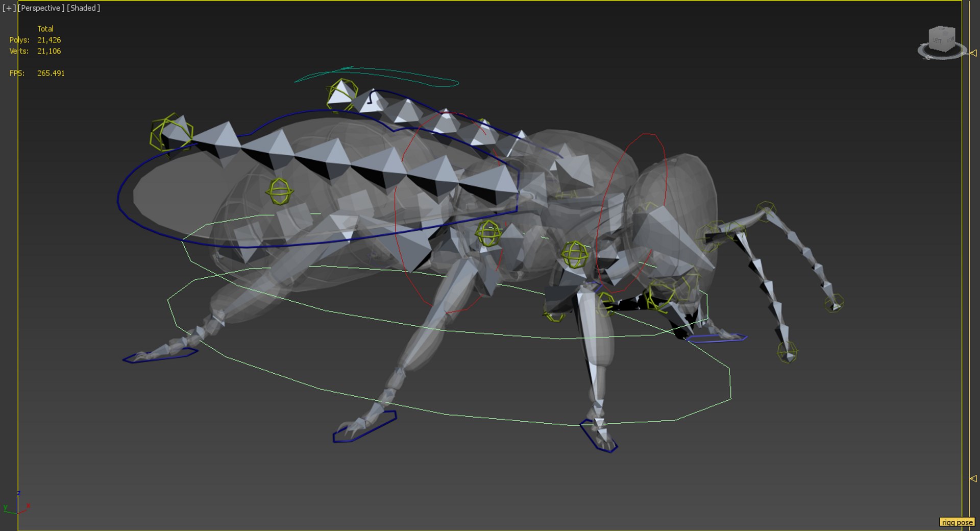Click the ViewCube orientation cube
Screen dimensions: 980x531
click(942, 38)
